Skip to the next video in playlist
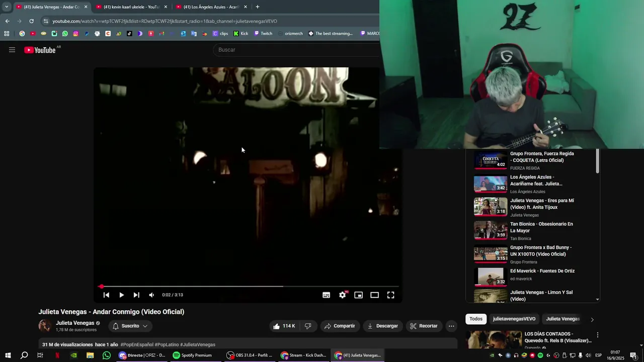Screen dimensions: 644x362 point(136,295)
